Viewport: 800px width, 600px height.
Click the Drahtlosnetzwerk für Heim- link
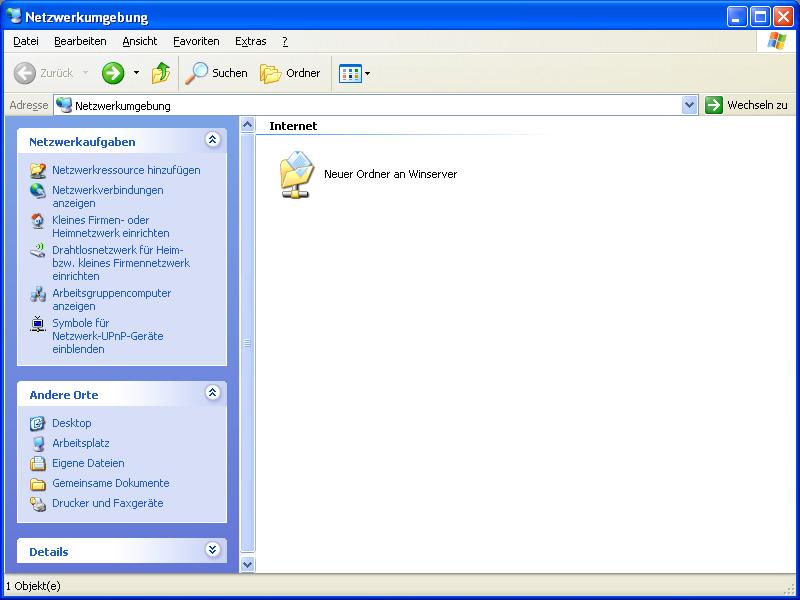[121, 263]
